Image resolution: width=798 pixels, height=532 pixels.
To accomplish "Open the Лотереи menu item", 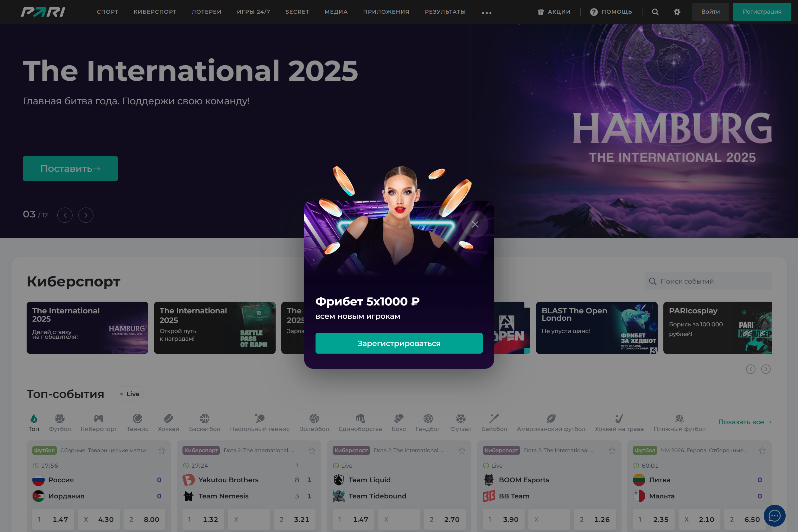I will click(x=207, y=12).
